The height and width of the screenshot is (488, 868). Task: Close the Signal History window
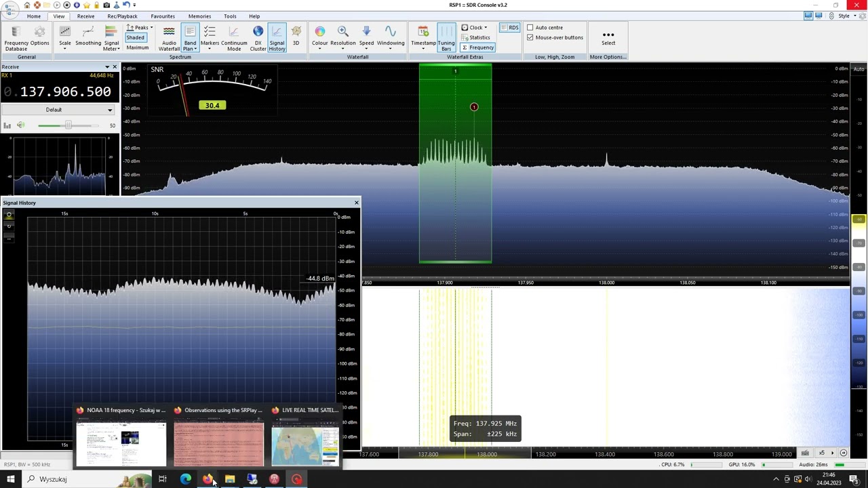coord(356,203)
